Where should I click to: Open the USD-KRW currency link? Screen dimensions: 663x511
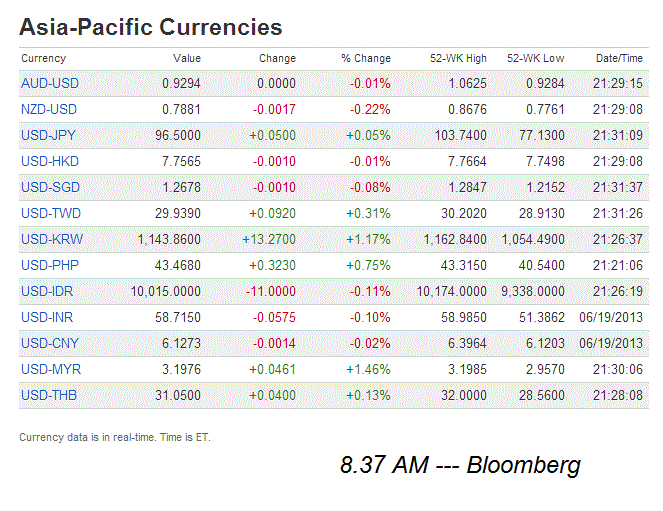point(50,239)
